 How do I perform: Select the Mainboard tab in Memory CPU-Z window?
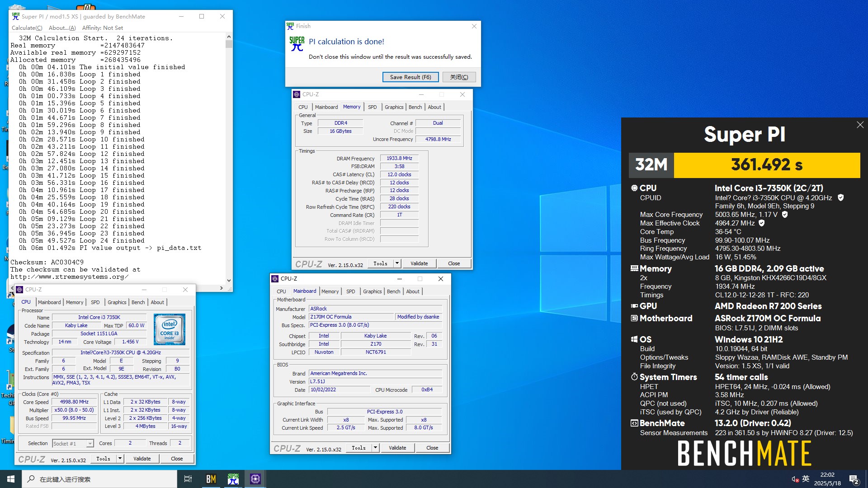[x=326, y=107]
